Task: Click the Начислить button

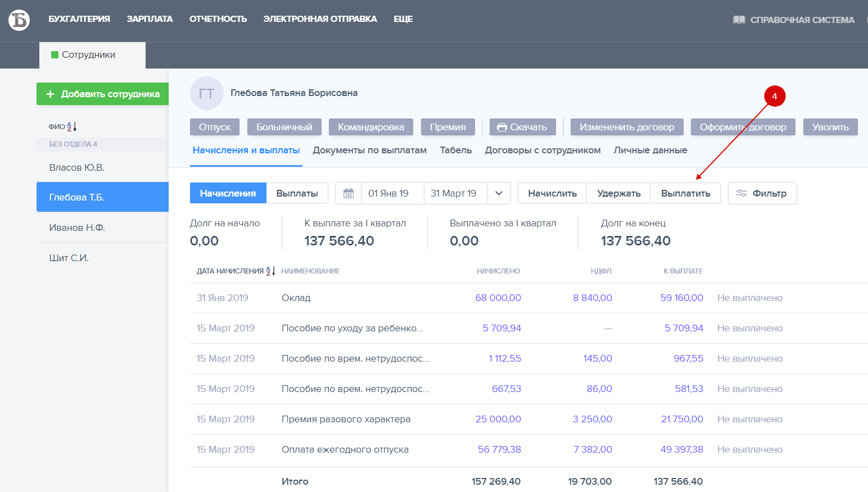Action: (x=553, y=193)
